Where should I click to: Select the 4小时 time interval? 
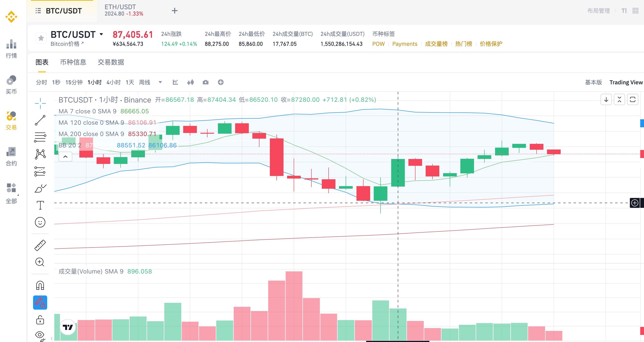[114, 82]
